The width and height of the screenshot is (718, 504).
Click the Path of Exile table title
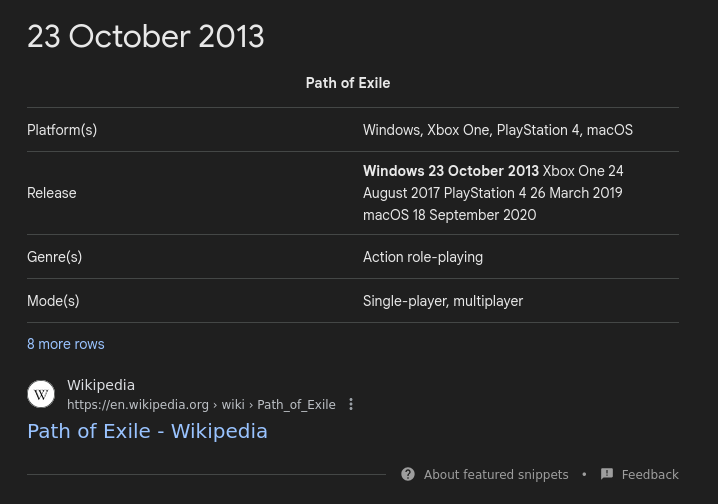point(348,83)
